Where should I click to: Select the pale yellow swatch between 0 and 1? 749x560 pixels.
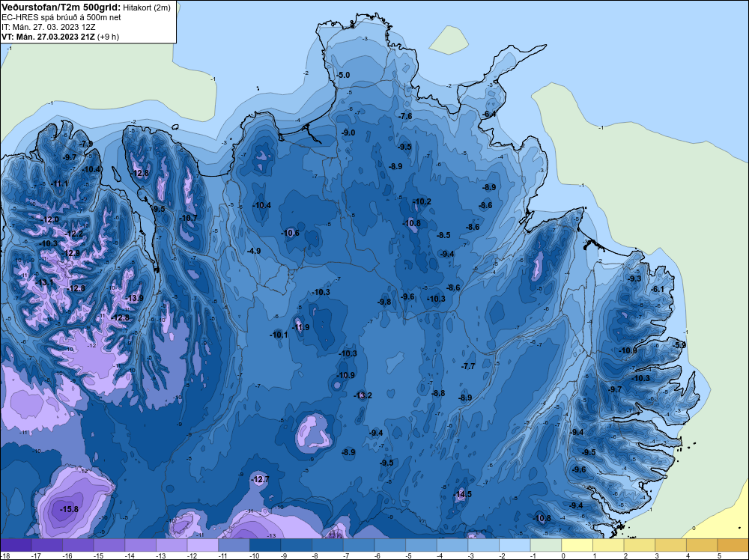577,545
